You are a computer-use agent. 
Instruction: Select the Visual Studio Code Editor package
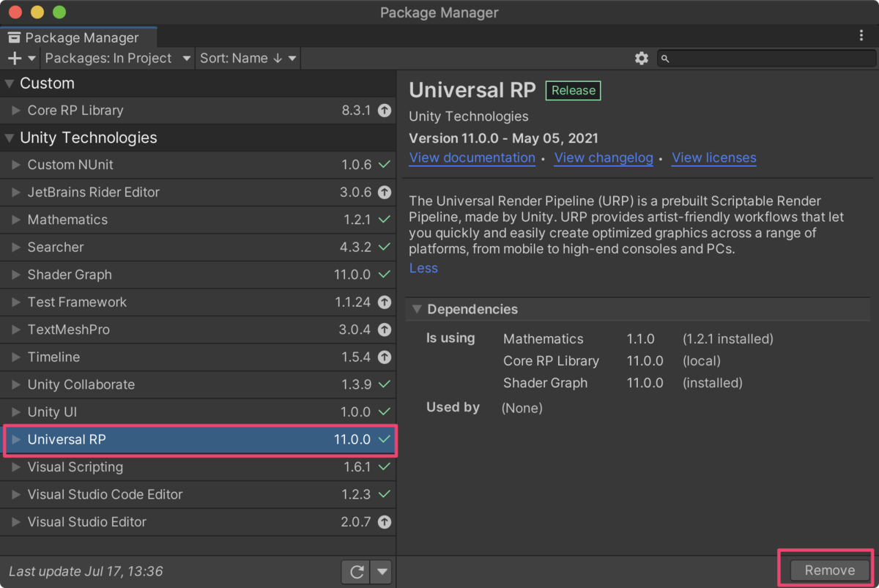click(198, 495)
